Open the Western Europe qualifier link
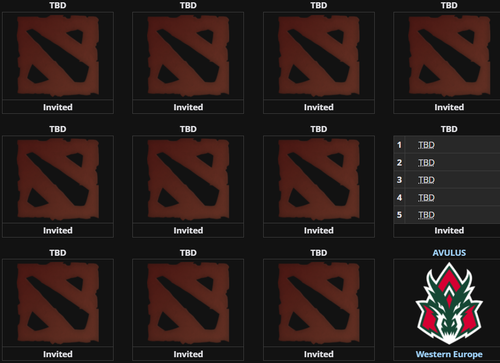Screen dimensions: 500x363 pos(449,354)
